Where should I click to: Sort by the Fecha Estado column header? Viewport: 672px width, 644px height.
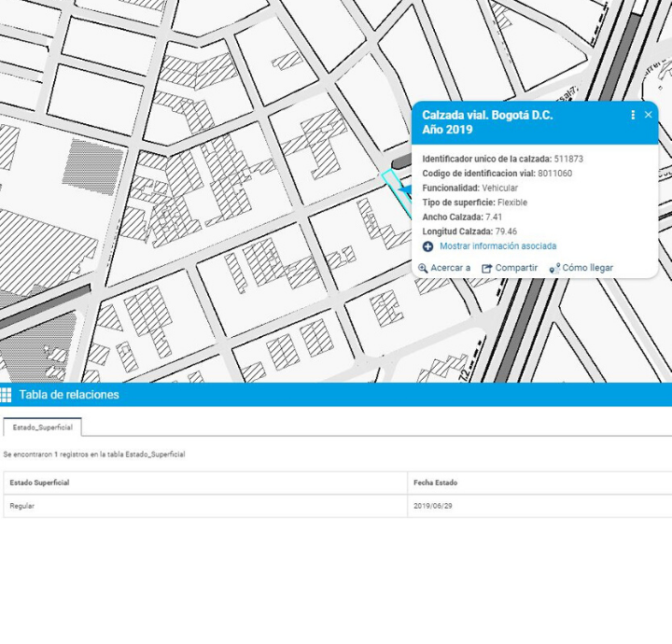point(435,483)
